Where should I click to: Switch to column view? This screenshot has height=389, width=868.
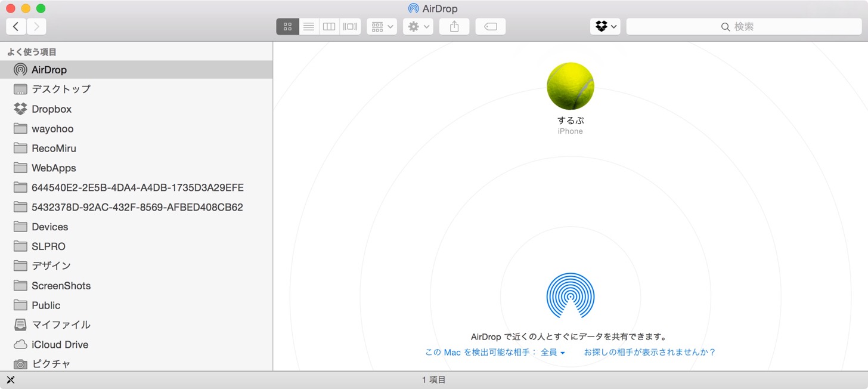[329, 26]
